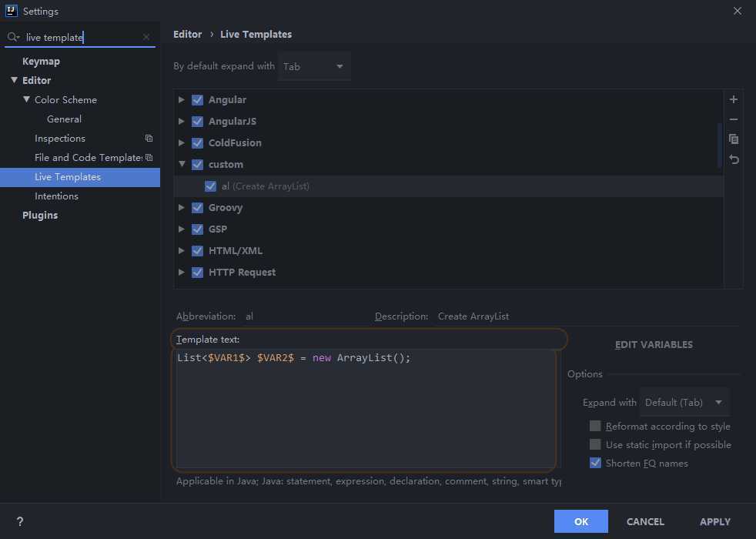Select General under Color Scheme
756x539 pixels.
click(x=64, y=119)
